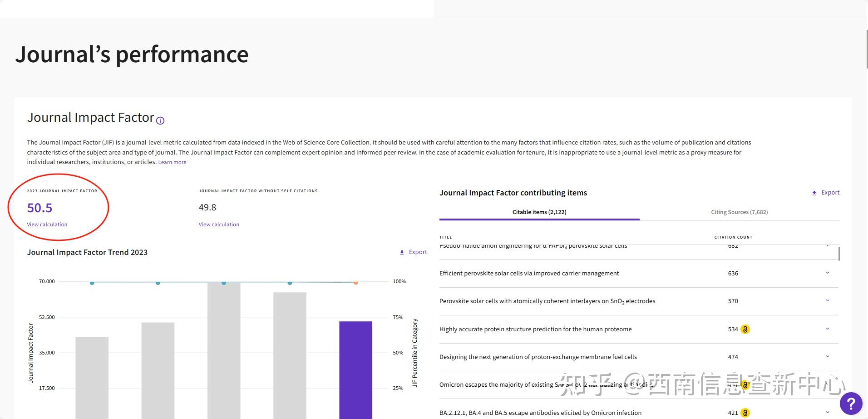Open View calculation under 2023 impact factor
Image resolution: width=868 pixels, height=419 pixels.
tap(47, 224)
